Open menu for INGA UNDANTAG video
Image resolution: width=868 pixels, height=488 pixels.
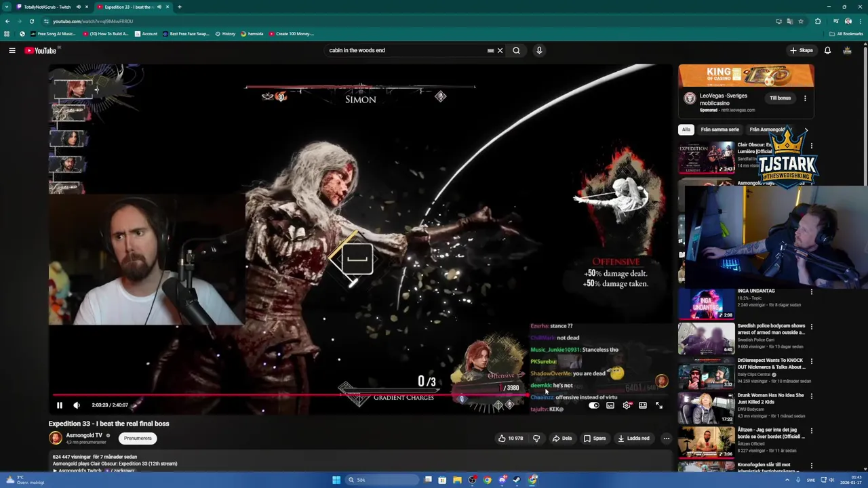tap(811, 292)
